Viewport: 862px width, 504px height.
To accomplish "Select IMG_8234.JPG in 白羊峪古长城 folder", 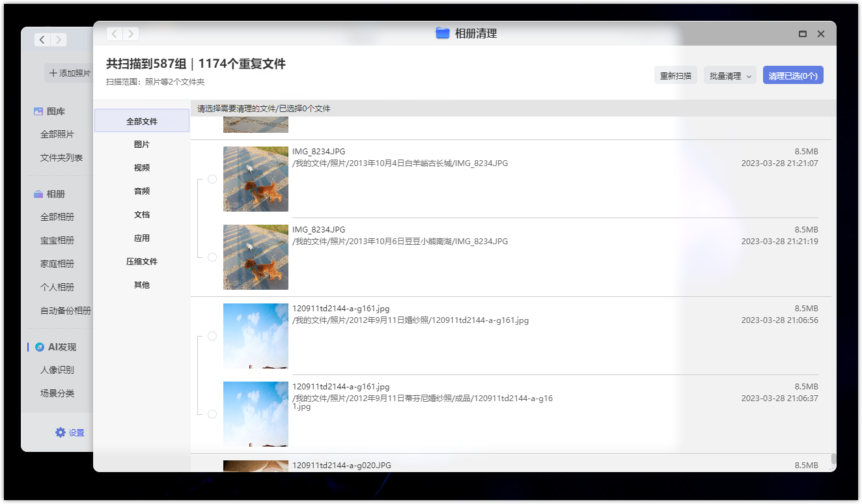I will pyautogui.click(x=212, y=179).
